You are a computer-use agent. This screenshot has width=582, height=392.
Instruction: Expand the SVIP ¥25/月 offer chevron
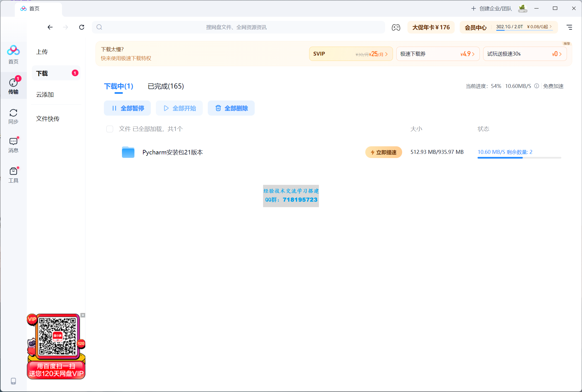tap(387, 54)
